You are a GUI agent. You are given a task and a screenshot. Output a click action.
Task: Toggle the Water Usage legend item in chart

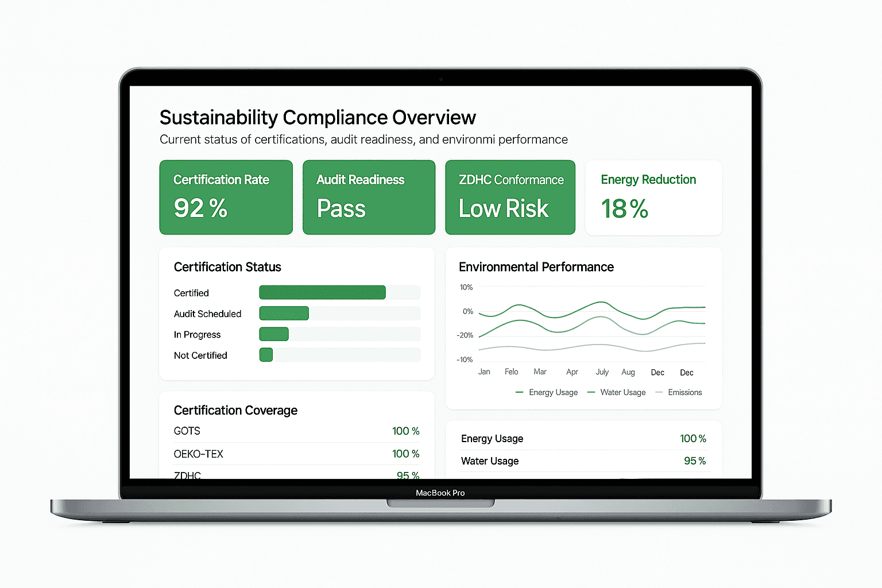click(617, 392)
